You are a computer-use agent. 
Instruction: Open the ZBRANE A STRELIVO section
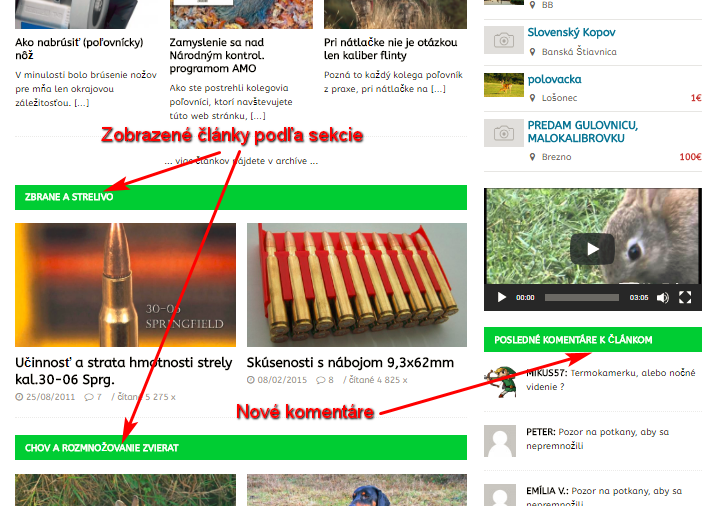tap(69, 197)
